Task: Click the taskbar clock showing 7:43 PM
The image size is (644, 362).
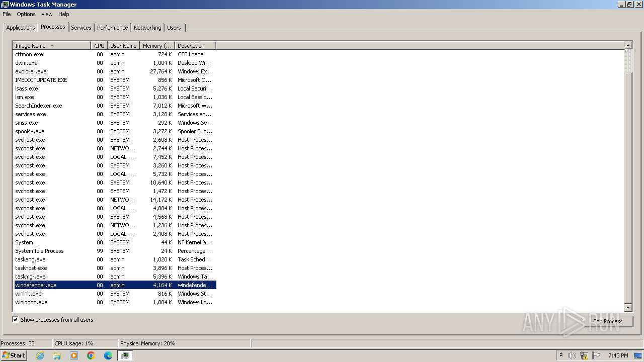Action: (x=618, y=355)
